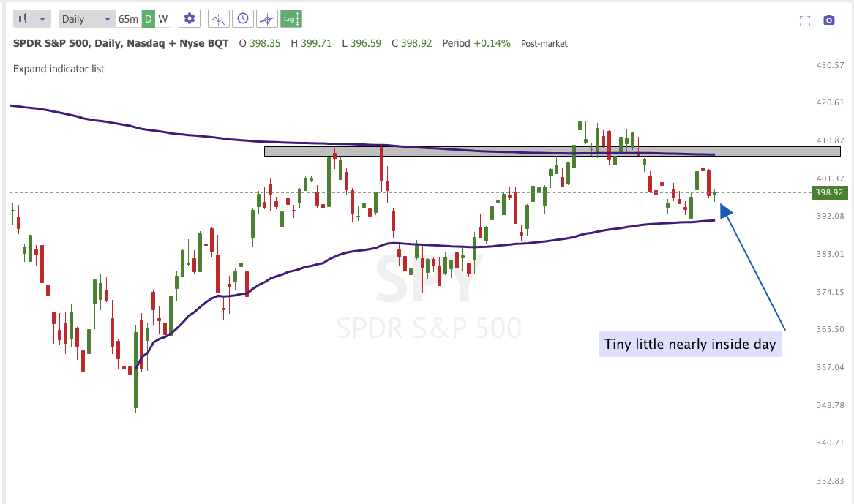The width and height of the screenshot is (854, 504).
Task: Open the candlestick chart type dropdown
Action: 31,19
